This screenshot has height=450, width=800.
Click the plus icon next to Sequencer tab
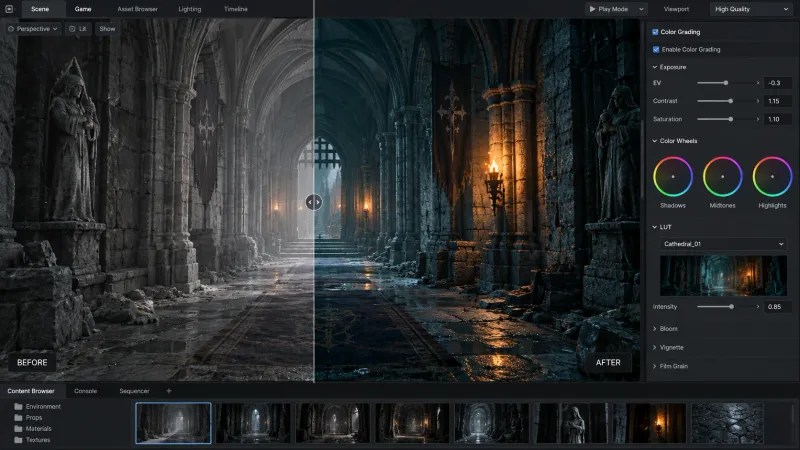(169, 391)
